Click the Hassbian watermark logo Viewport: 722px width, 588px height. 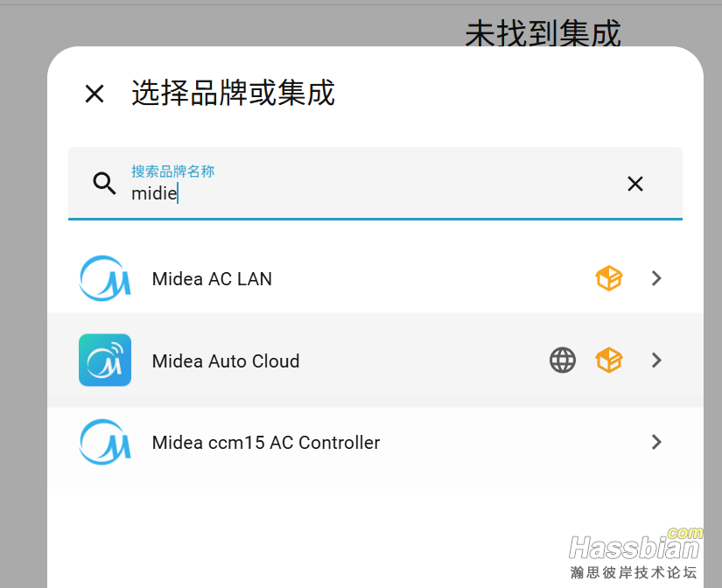point(634,549)
